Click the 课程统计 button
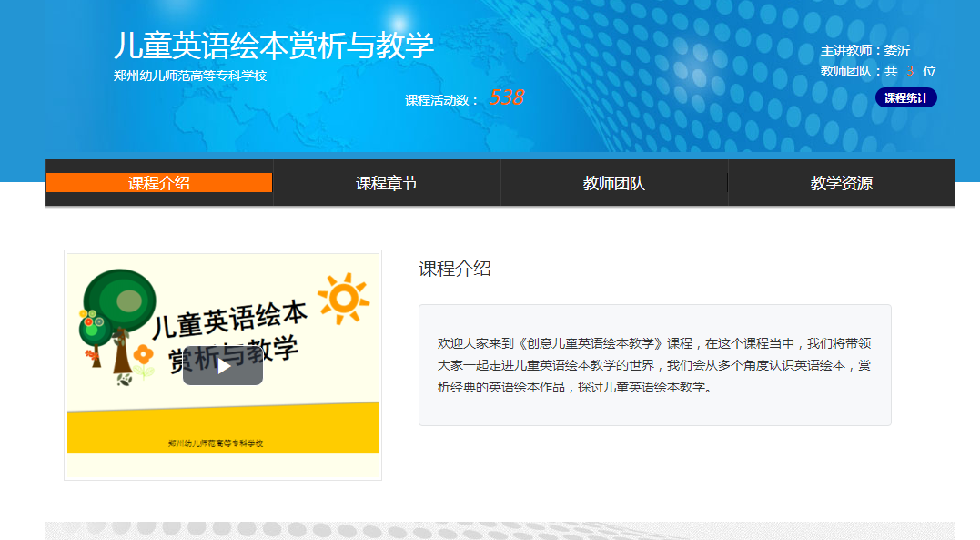980x540 pixels. point(905,97)
